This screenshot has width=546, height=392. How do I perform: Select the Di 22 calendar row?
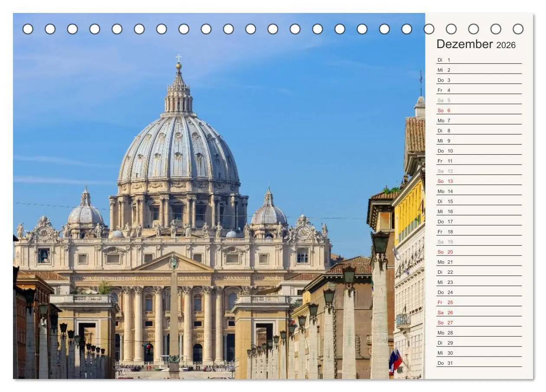479,272
